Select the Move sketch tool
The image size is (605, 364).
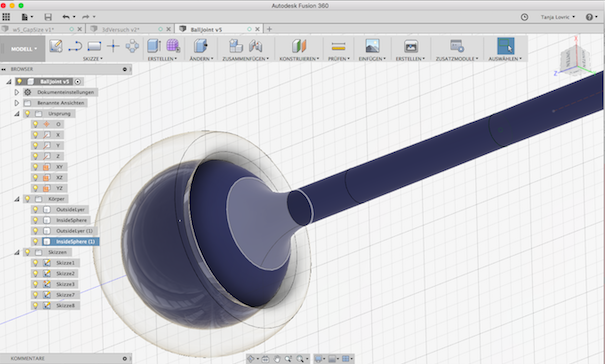(x=132, y=46)
